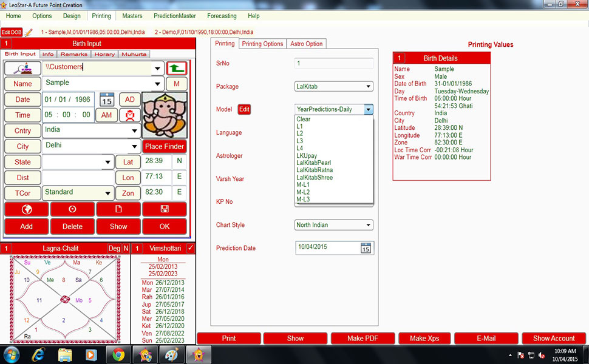Screen dimensions: 589x364
Task: Open the Chart Style North Indian dropdown
Action: click(333, 225)
